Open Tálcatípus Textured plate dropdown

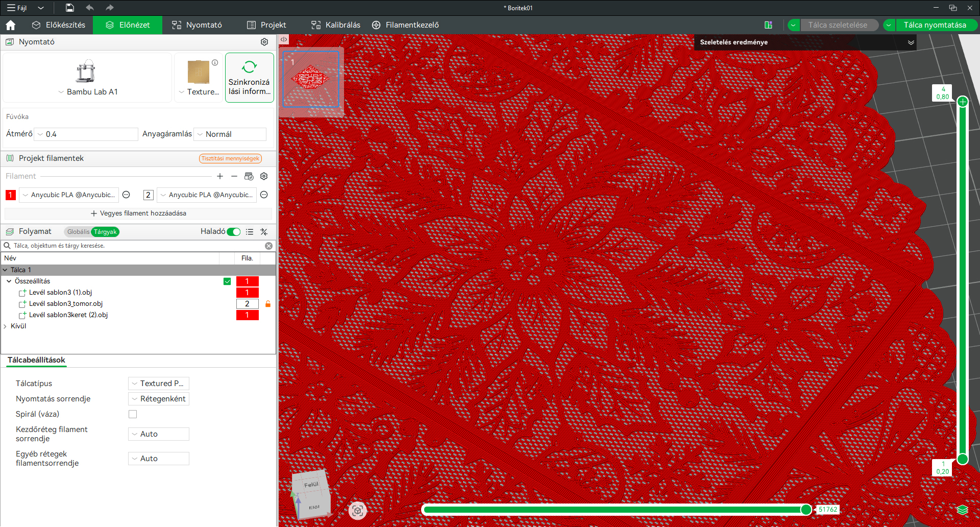159,384
